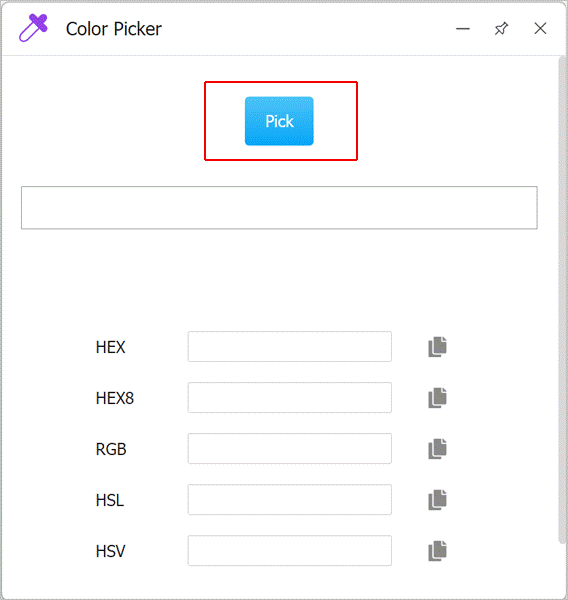Click the HEX8 label
Screen dimensions: 568x600
point(115,398)
